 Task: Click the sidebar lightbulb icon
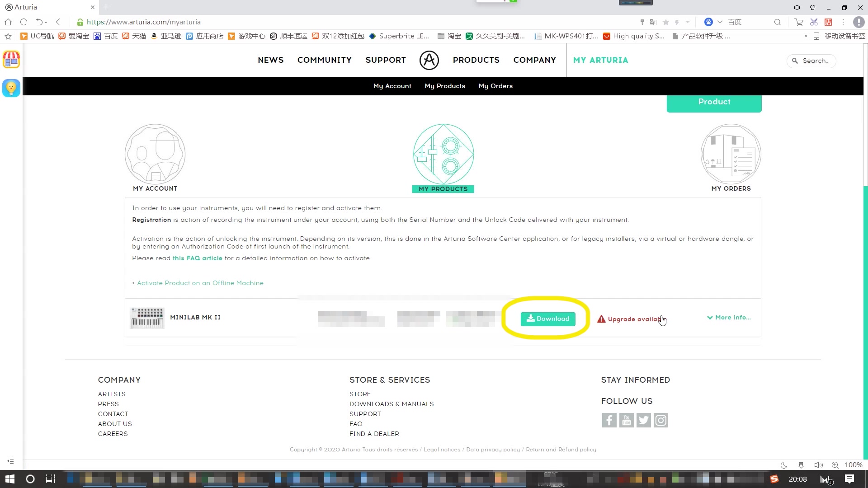11,88
